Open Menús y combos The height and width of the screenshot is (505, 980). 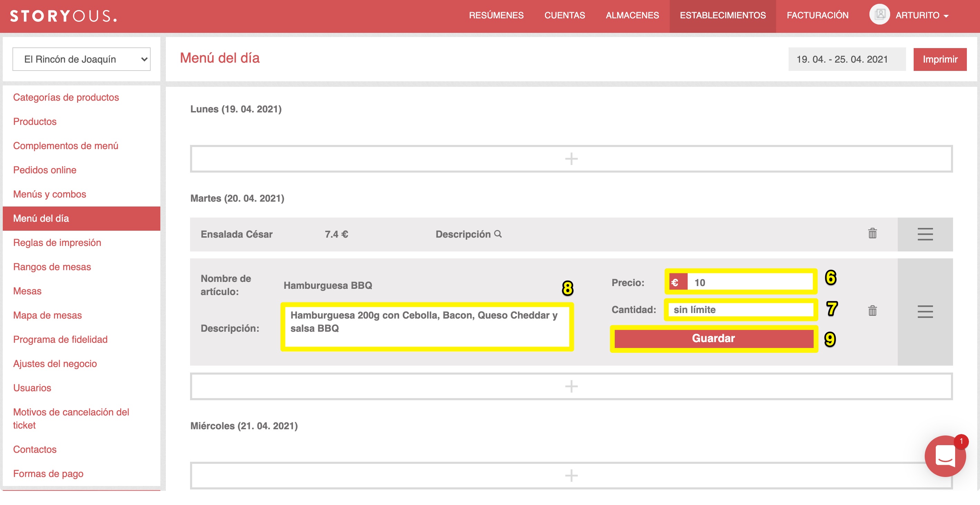[x=49, y=194]
